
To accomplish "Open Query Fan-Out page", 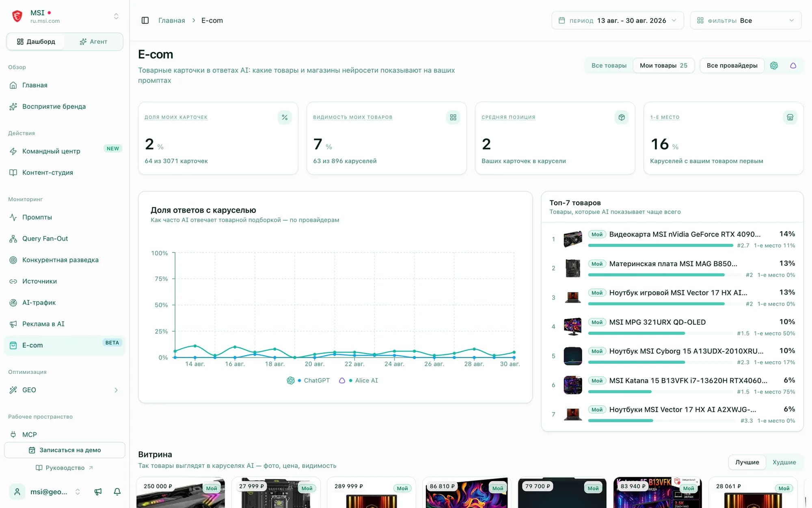I will (65, 239).
